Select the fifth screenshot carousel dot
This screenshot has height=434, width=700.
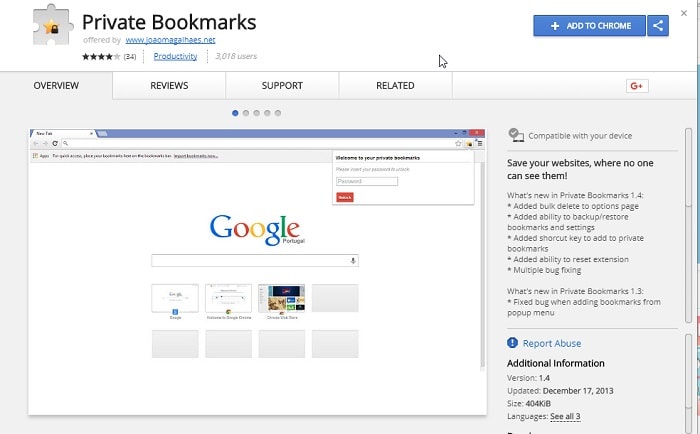tap(278, 113)
